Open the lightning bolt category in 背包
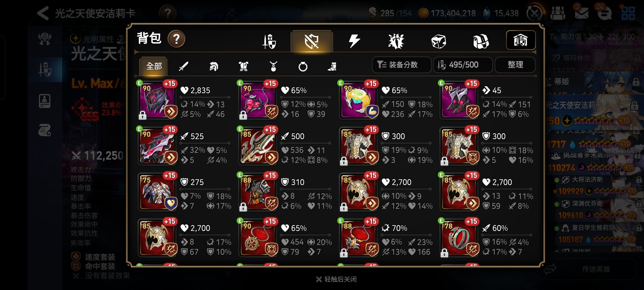This screenshot has height=290, width=644. coord(354,41)
